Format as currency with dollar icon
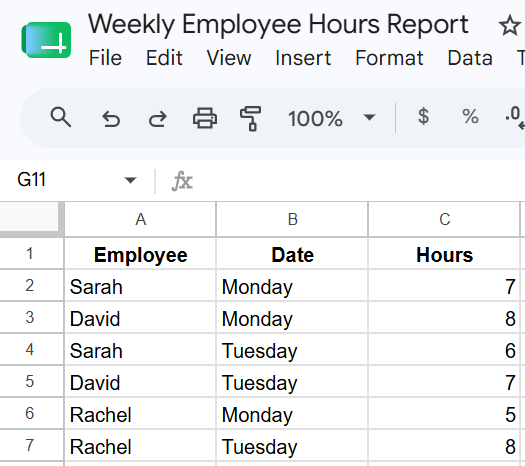The image size is (525, 466). [x=423, y=116]
